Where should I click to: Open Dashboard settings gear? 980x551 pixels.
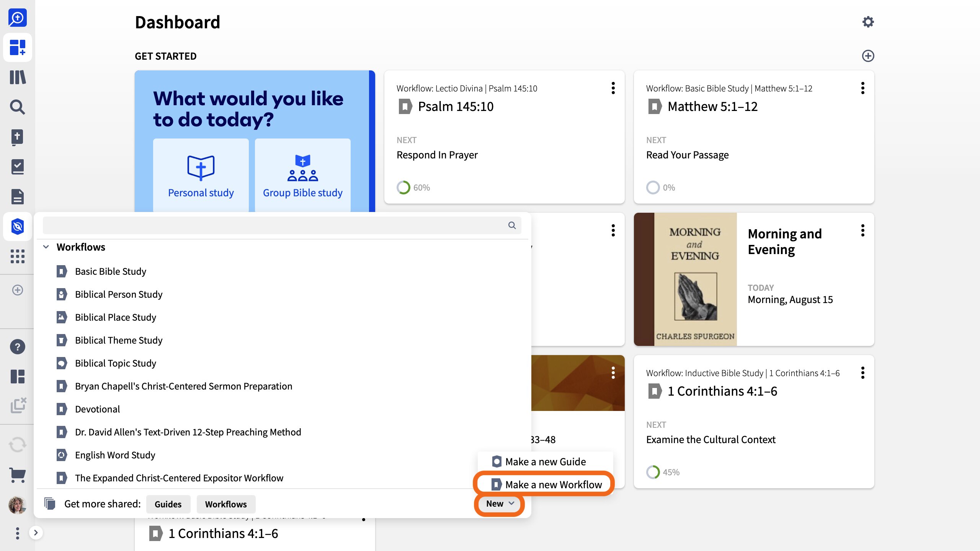click(x=868, y=22)
